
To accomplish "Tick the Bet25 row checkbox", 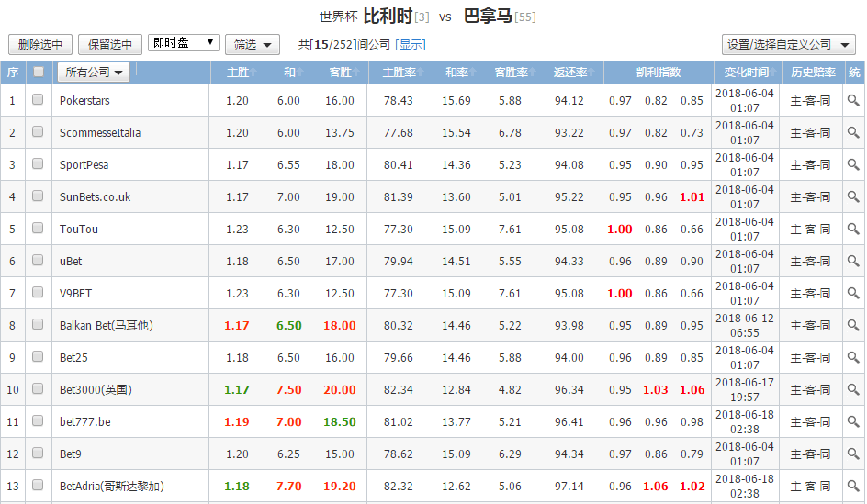I will pos(38,356).
